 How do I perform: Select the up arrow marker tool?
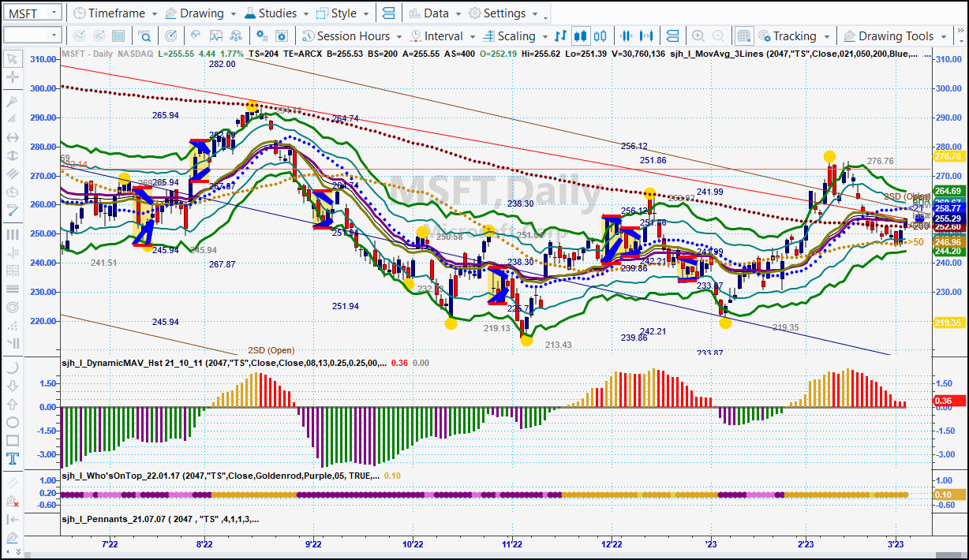pos(13,404)
